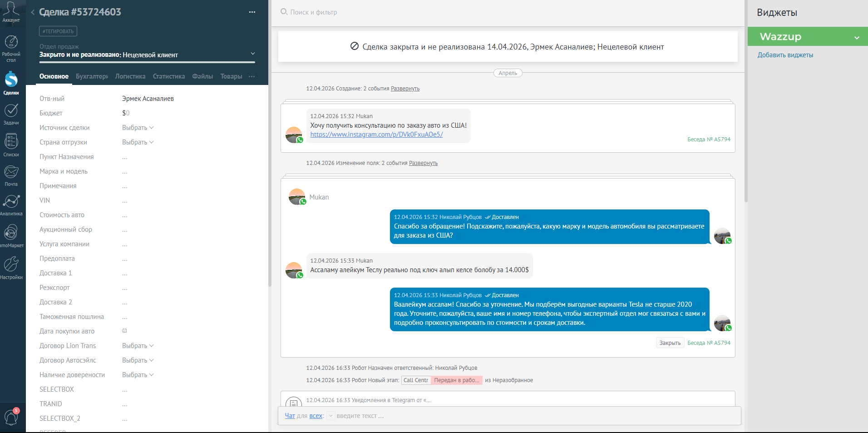Click the Mukan contact name in chat
The height and width of the screenshot is (433, 868).
tap(319, 197)
